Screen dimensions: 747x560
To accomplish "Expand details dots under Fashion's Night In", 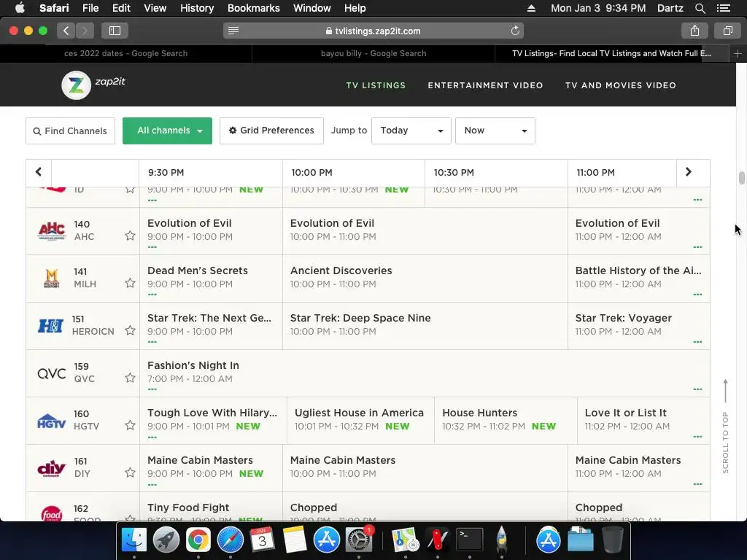I will coord(152,389).
